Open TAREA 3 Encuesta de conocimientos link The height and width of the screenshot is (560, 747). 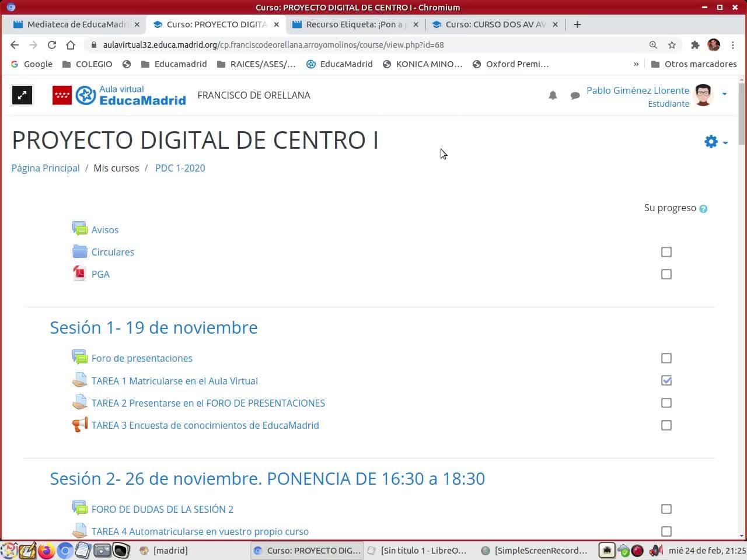point(205,425)
